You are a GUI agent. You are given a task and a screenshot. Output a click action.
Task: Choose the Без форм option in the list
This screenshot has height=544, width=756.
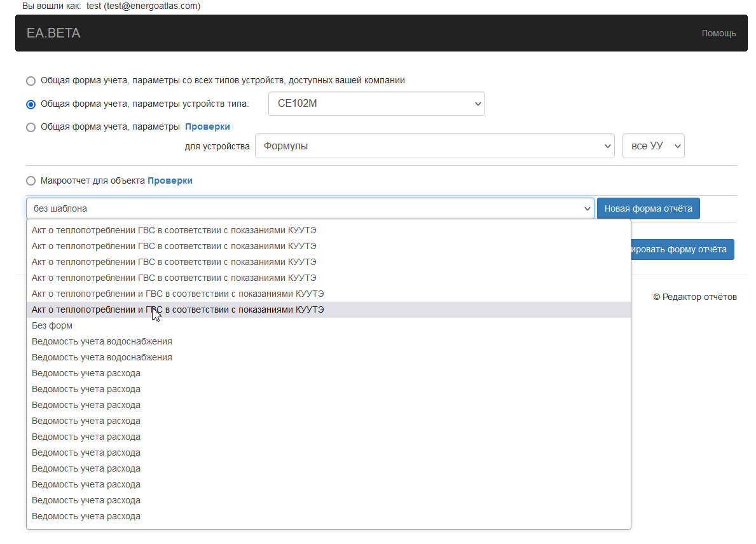pyautogui.click(x=52, y=325)
